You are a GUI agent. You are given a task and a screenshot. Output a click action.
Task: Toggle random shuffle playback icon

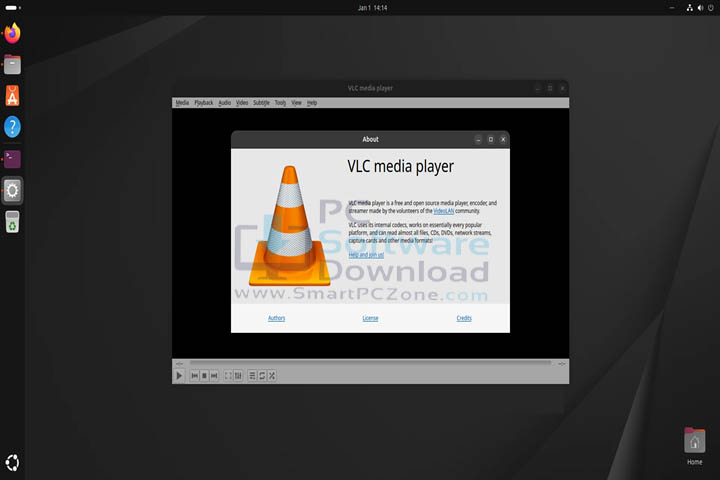pyautogui.click(x=272, y=376)
